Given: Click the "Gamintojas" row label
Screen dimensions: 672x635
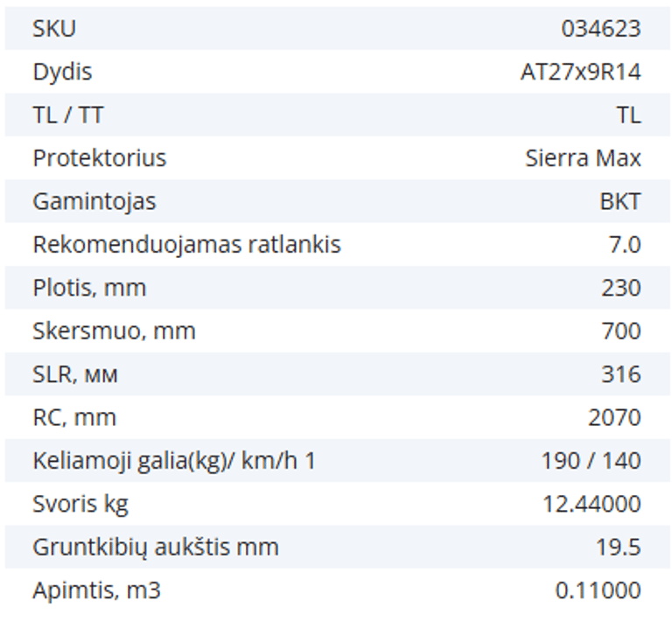Looking at the screenshot, I should pyautogui.click(x=94, y=201).
